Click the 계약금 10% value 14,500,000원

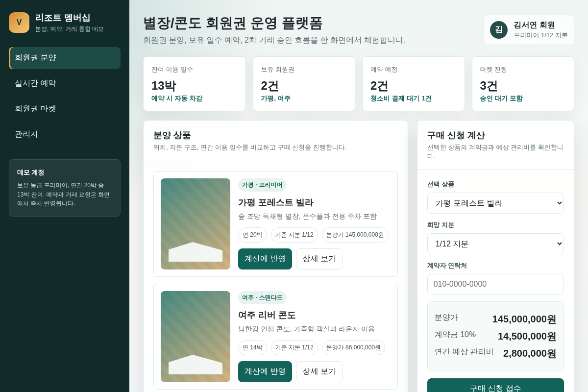pos(527,336)
